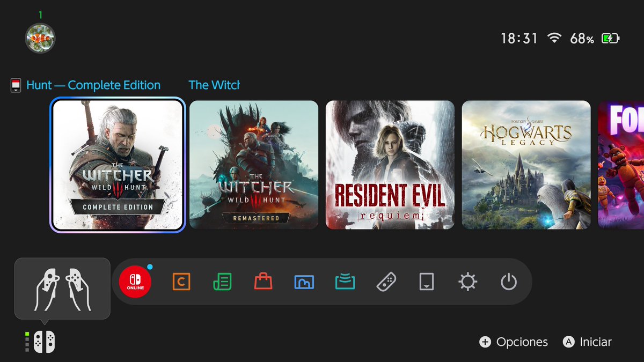Image resolution: width=644 pixels, height=362 pixels.
Task: Select the Fortnite game tile
Action: [621, 165]
